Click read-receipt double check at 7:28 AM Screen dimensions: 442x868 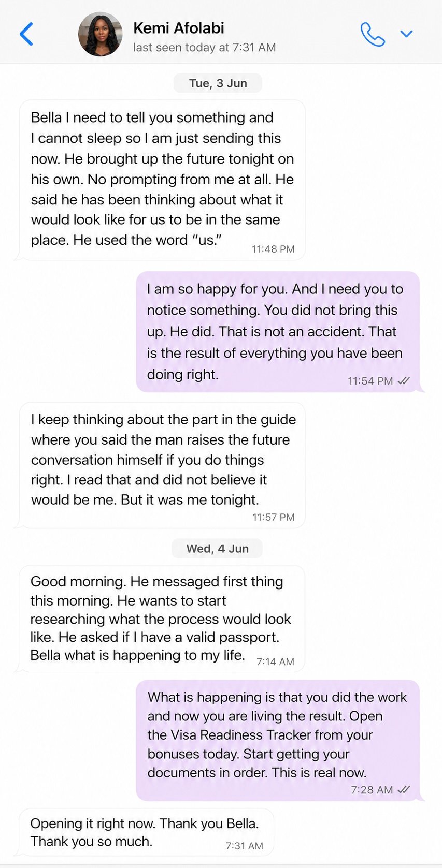pyautogui.click(x=404, y=790)
